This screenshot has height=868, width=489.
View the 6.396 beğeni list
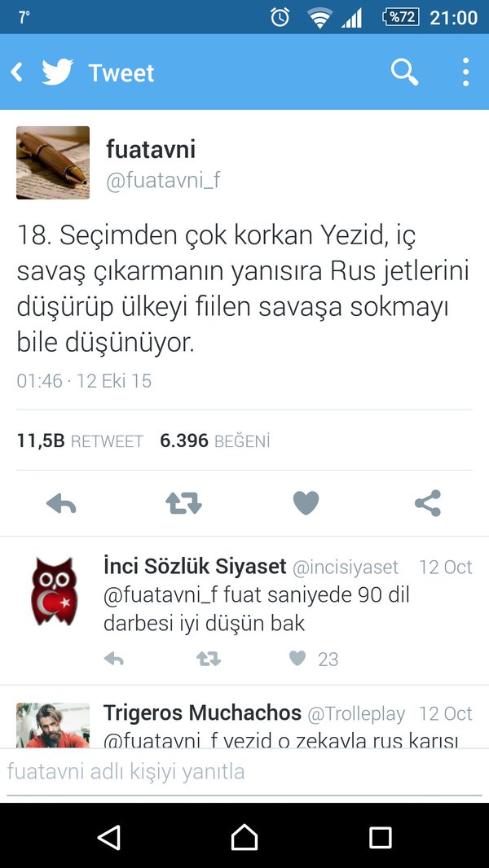(215, 441)
